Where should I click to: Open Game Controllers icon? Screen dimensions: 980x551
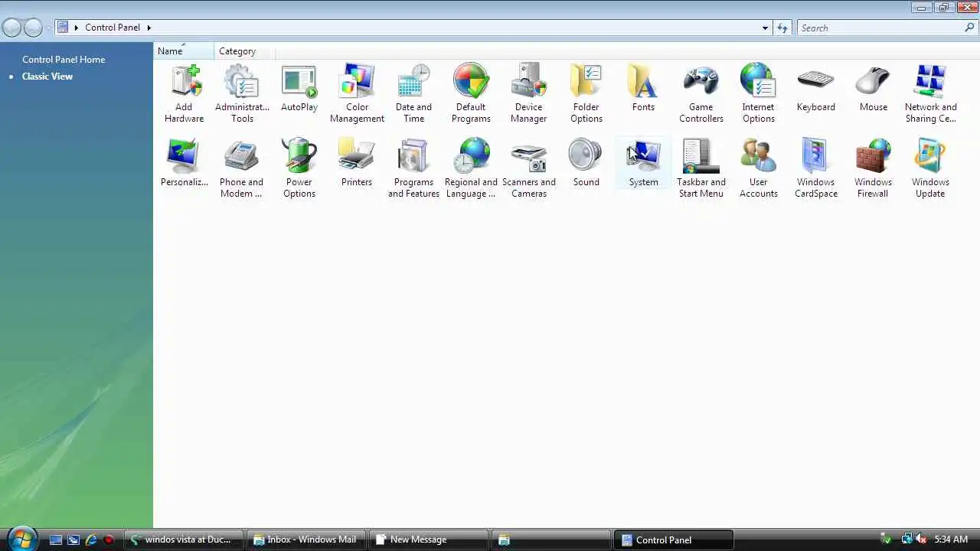click(x=701, y=93)
